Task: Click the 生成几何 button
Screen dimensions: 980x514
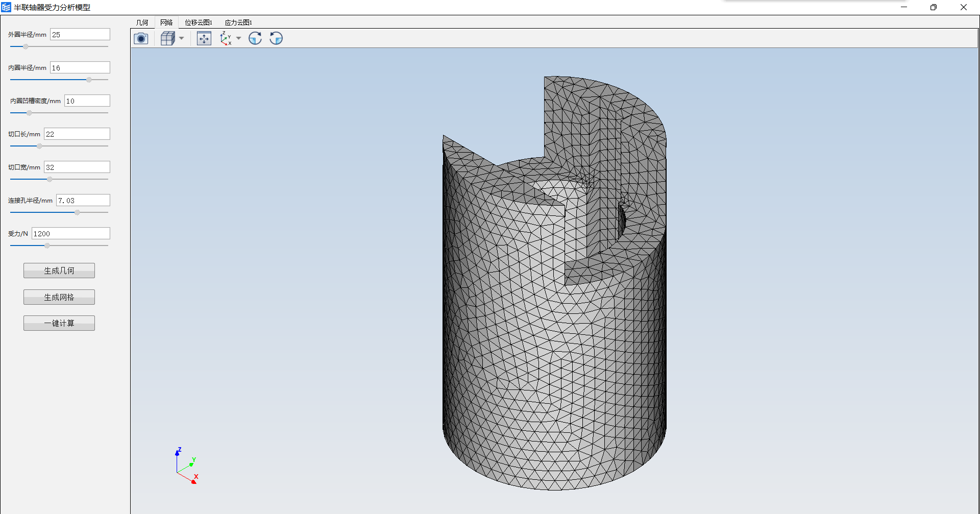Action: [x=59, y=271]
